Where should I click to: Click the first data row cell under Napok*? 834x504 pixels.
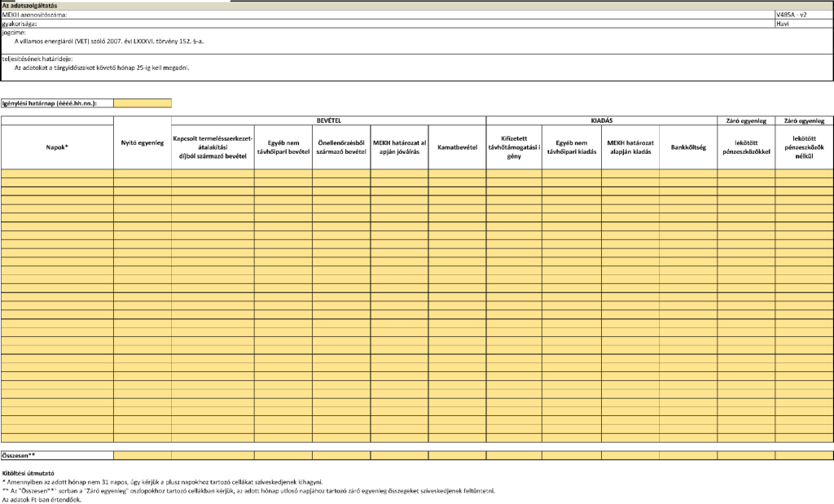pyautogui.click(x=57, y=174)
